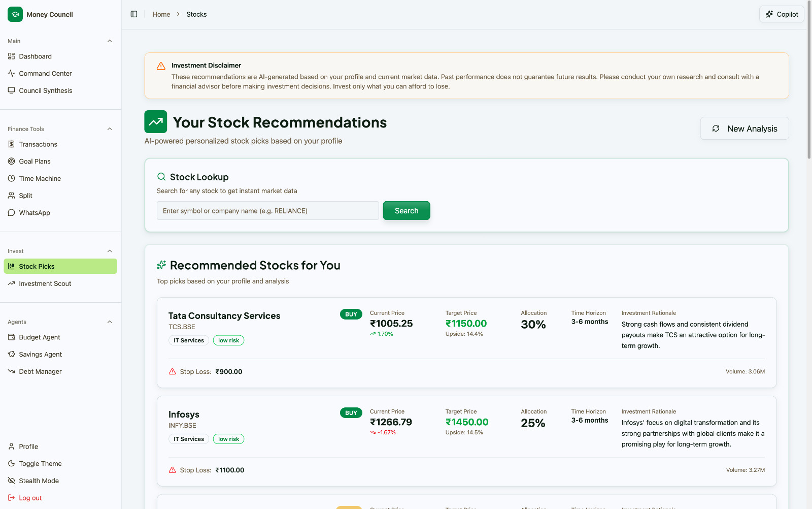This screenshot has height=509, width=812.
Task: Click the Money Council logo icon
Action: (15, 14)
